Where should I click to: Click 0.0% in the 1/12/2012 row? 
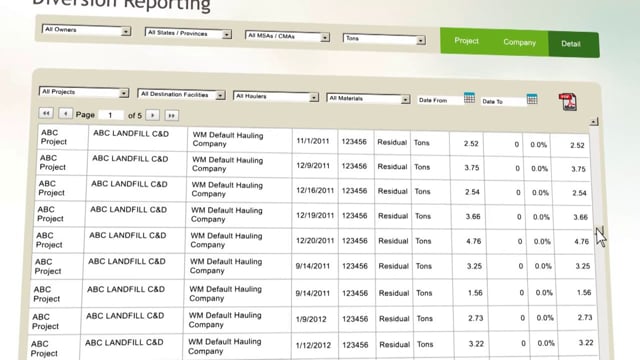(x=546, y=343)
